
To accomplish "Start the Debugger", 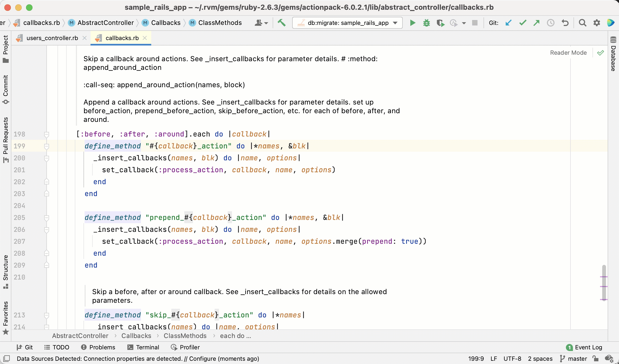I will pyautogui.click(x=426, y=23).
